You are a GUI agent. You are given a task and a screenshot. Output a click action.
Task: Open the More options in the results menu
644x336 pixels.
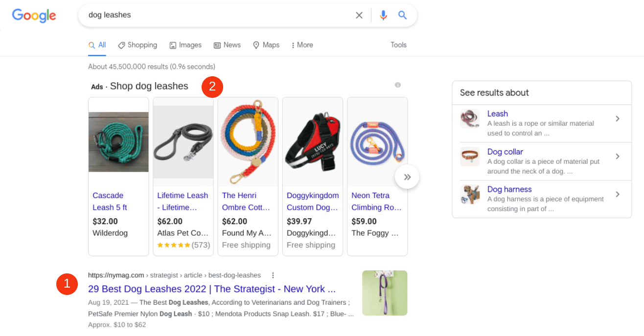tap(301, 45)
